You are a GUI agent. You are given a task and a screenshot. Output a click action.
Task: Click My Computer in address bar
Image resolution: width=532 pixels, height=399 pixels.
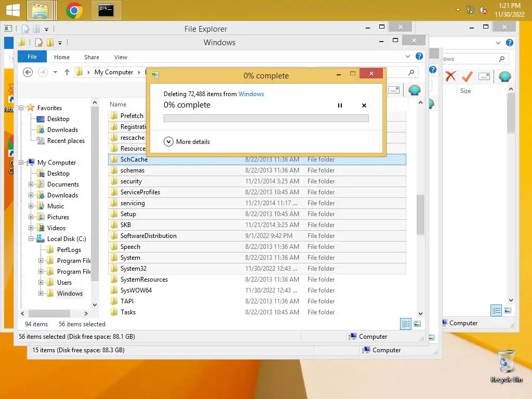[x=114, y=72]
